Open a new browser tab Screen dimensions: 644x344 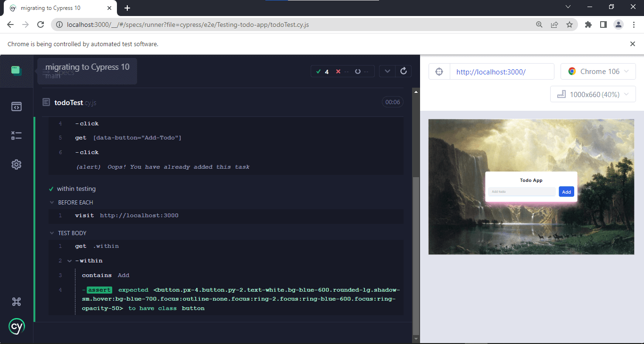pos(127,8)
